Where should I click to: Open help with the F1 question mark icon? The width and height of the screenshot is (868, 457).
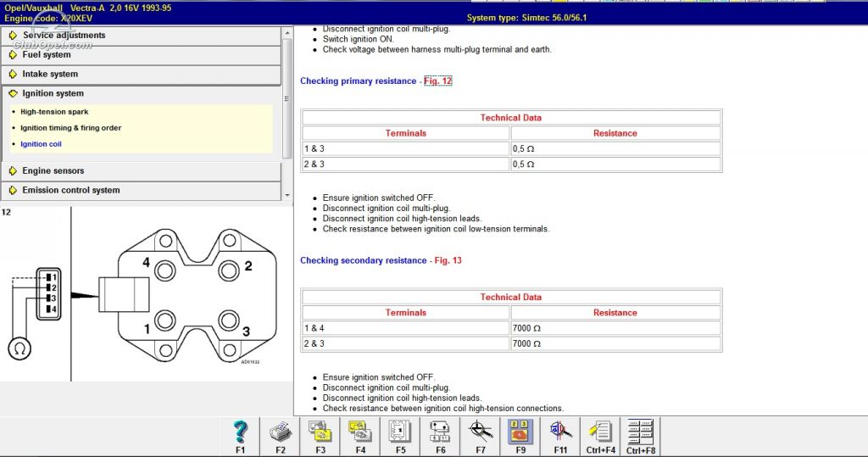coord(240,436)
